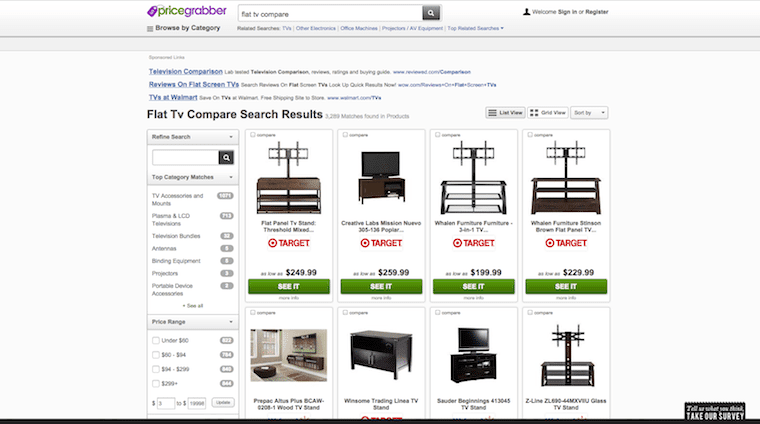Switch to List View
The height and width of the screenshot is (424, 760).
506,112
